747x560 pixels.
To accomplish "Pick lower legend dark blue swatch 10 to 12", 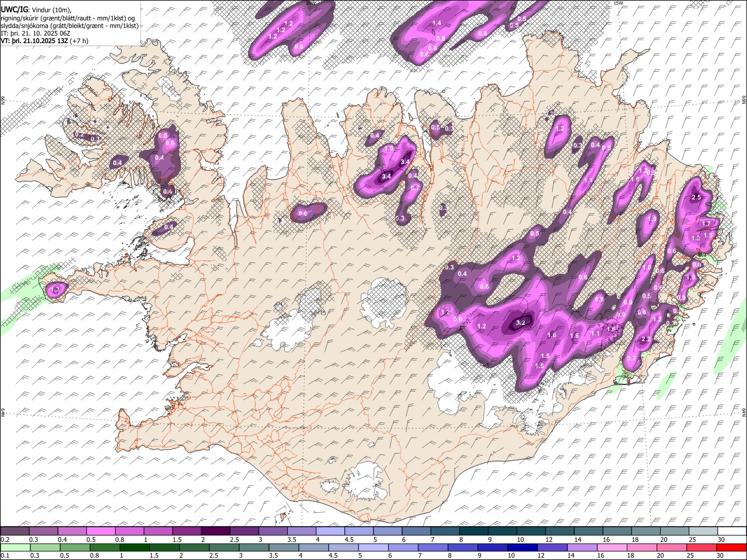I will click(523, 547).
